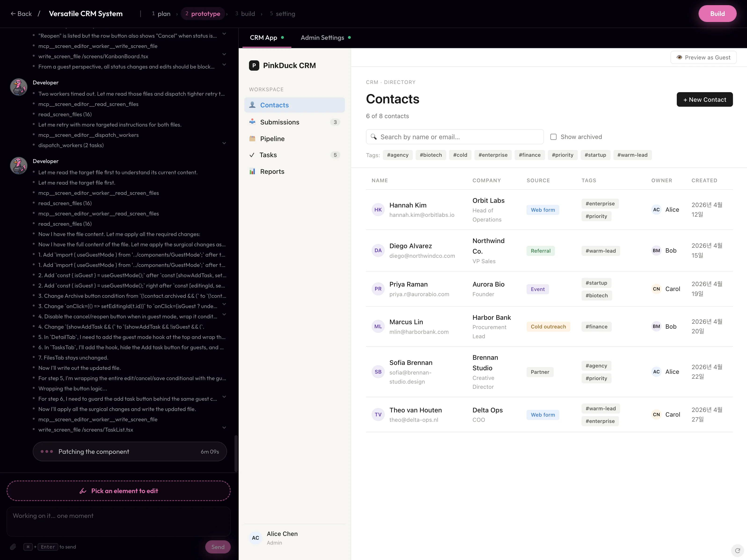Image resolution: width=747 pixels, height=560 pixels.
Task: Click the Contacts person icon in sidebar
Action: [252, 105]
